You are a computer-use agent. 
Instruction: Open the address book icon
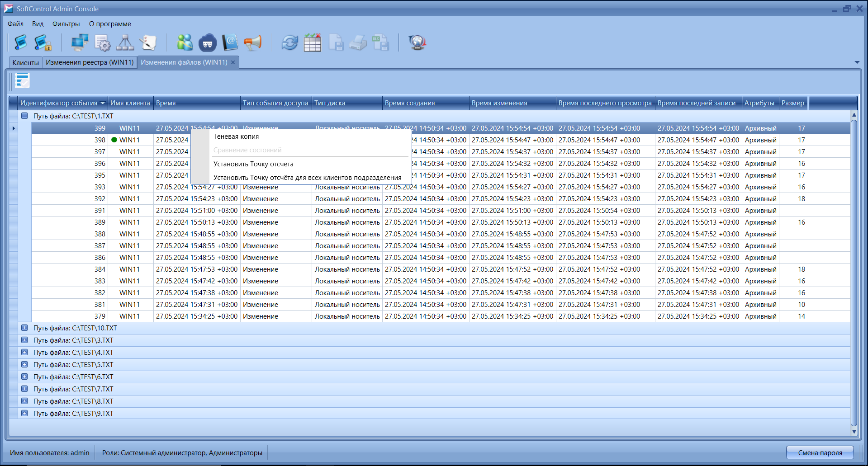pos(230,42)
